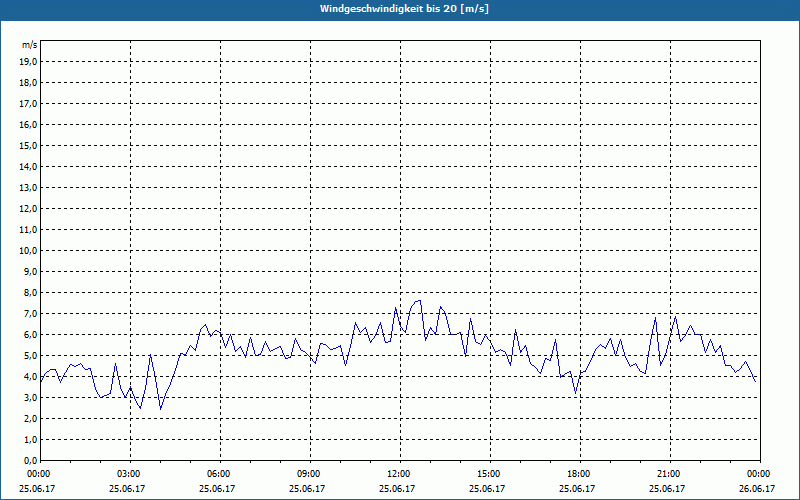Click the wind speed dip just before 18:00
This screenshot has height=500, width=800.
tap(576, 393)
